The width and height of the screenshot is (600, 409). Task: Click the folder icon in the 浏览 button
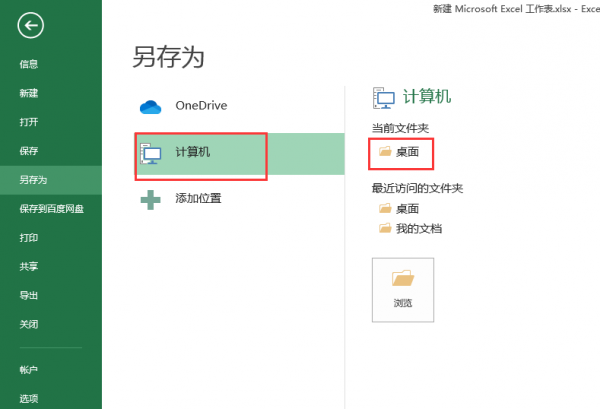coord(403,278)
